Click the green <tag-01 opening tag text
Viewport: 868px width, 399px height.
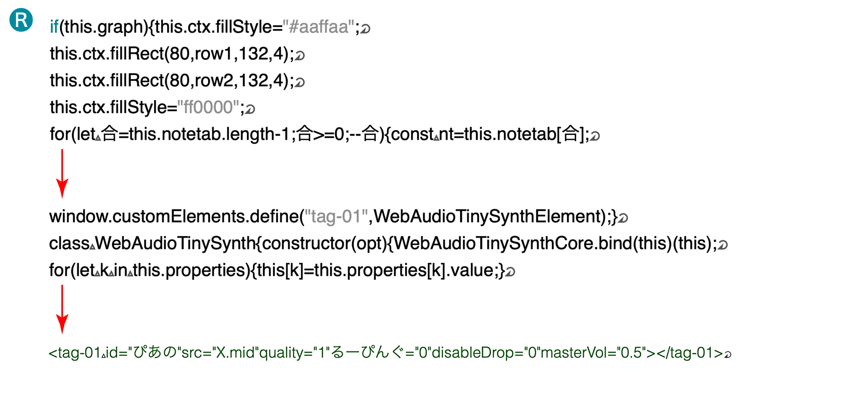[75, 353]
